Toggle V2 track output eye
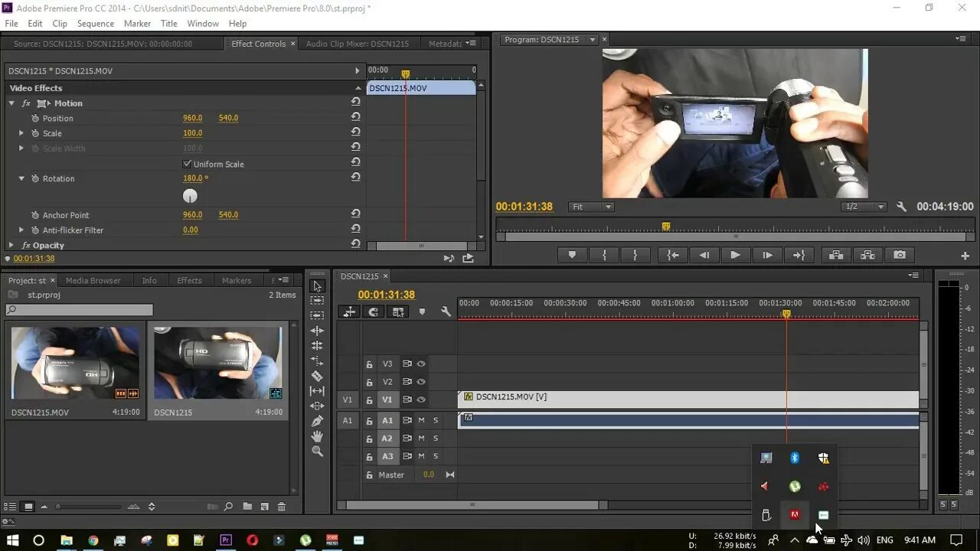 [421, 382]
